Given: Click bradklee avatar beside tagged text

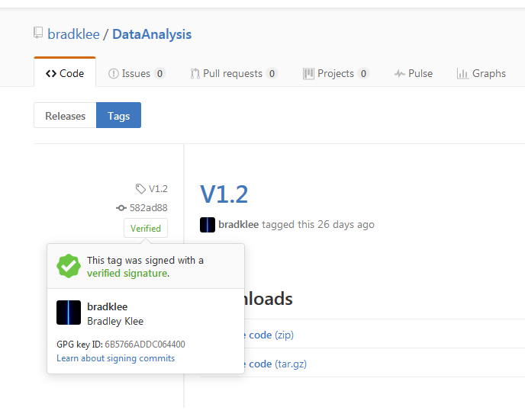Looking at the screenshot, I should tap(208, 224).
